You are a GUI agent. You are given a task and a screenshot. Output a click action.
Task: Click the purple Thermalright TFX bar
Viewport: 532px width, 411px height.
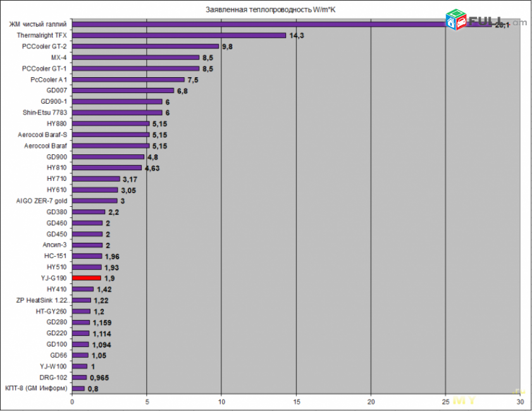[179, 35]
